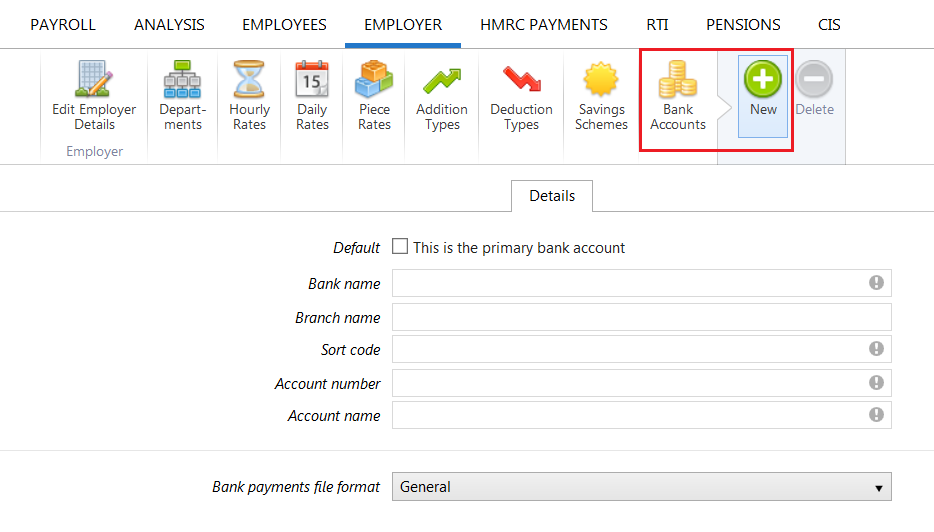Image resolution: width=934 pixels, height=532 pixels.
Task: Switch to the ANALYSIS tab
Action: [x=169, y=24]
